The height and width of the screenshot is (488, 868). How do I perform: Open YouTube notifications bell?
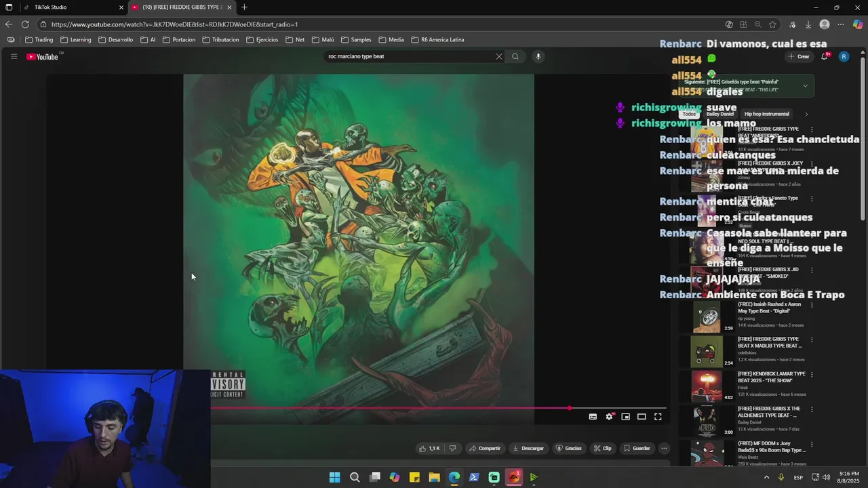tap(825, 56)
